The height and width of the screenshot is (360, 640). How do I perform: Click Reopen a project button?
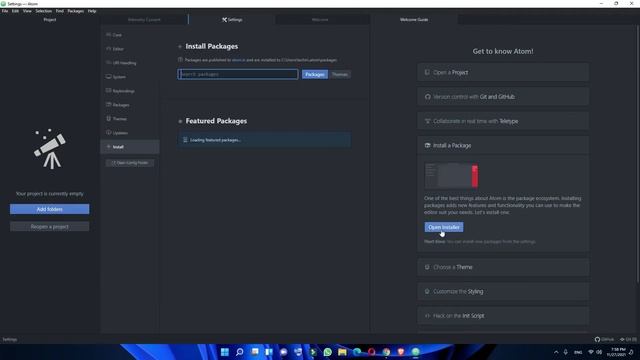[x=49, y=227]
